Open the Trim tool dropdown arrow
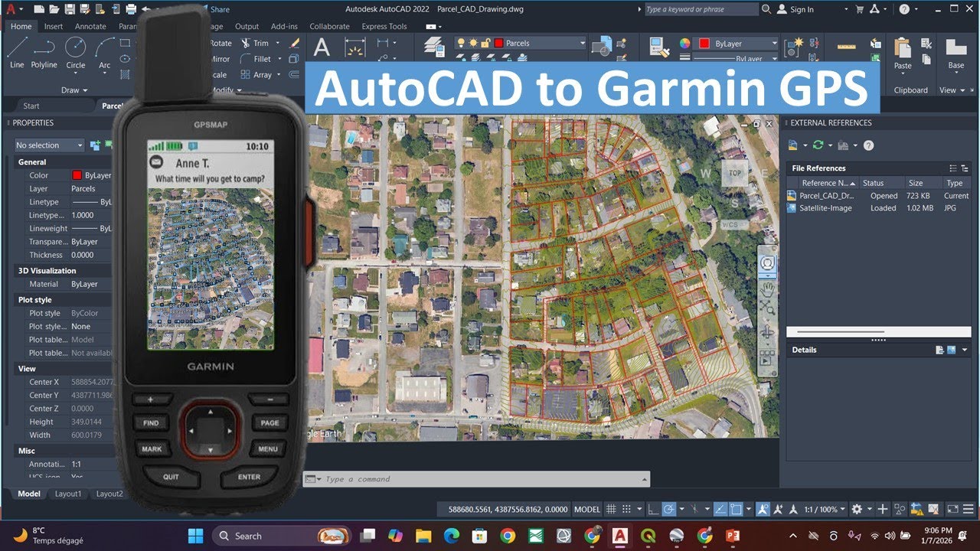 coord(277,44)
